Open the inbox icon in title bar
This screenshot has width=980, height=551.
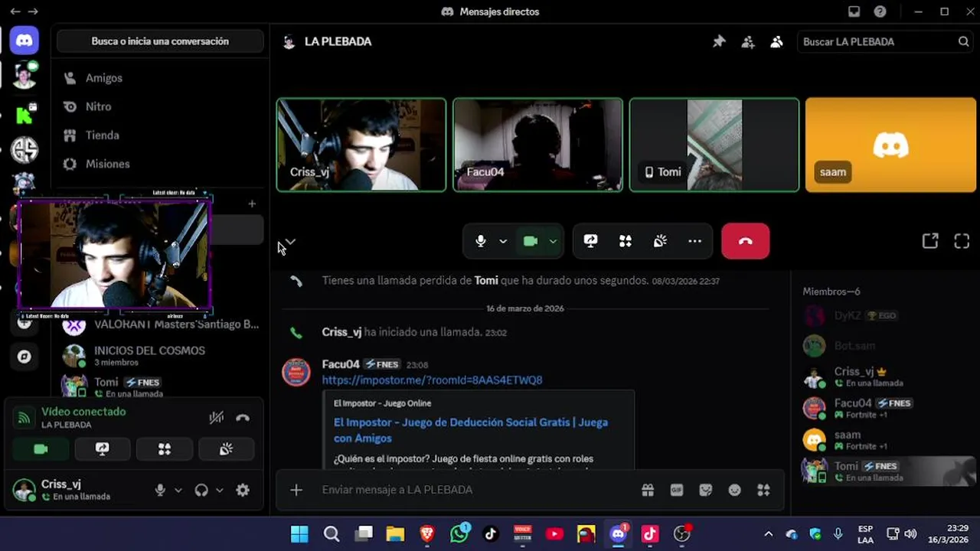pyautogui.click(x=854, y=11)
